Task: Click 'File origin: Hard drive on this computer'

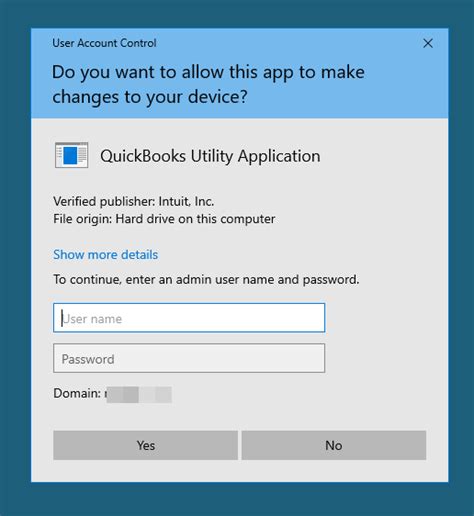Action: [x=164, y=219]
